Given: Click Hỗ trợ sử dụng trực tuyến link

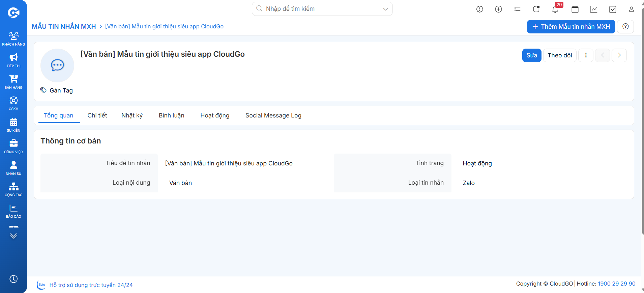Looking at the screenshot, I should click(91, 285).
